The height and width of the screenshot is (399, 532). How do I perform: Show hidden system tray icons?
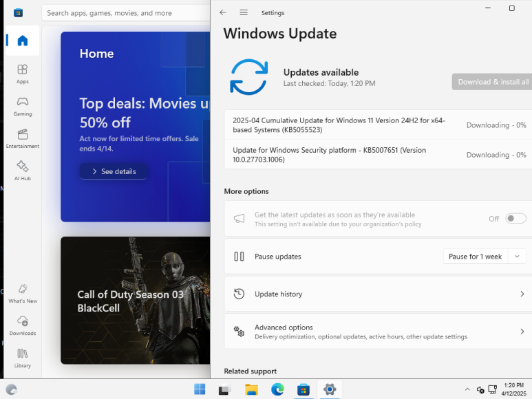[x=467, y=389]
